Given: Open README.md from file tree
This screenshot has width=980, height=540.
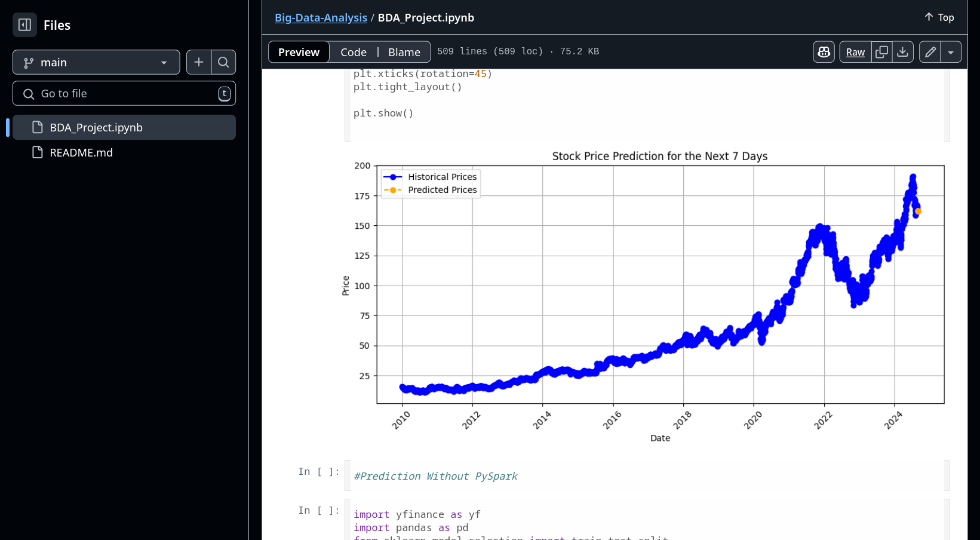Looking at the screenshot, I should coord(81,152).
